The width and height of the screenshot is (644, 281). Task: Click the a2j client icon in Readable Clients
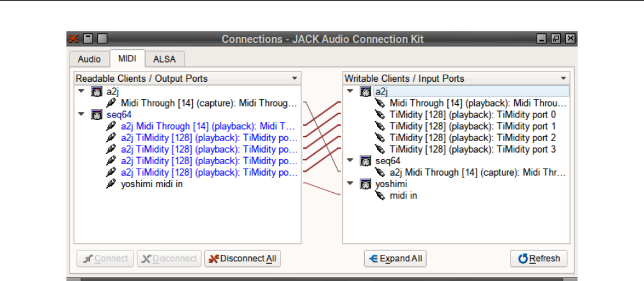[x=96, y=91]
